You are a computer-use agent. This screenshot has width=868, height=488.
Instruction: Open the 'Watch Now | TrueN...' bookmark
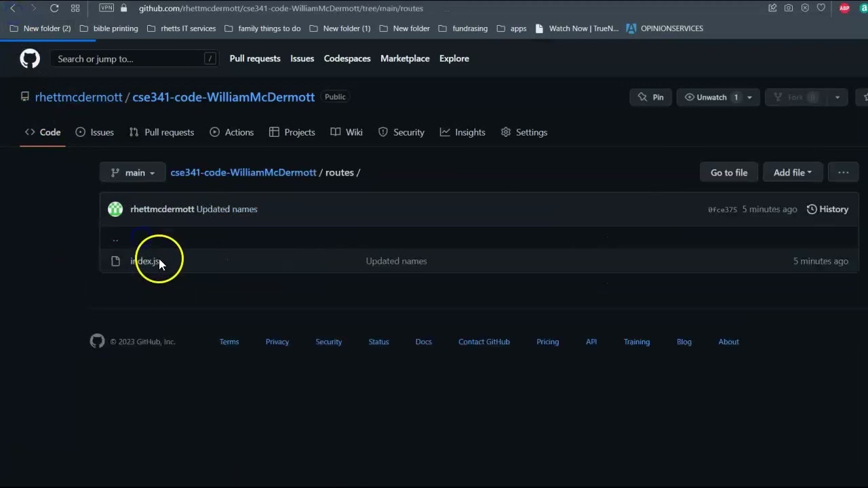coord(577,28)
